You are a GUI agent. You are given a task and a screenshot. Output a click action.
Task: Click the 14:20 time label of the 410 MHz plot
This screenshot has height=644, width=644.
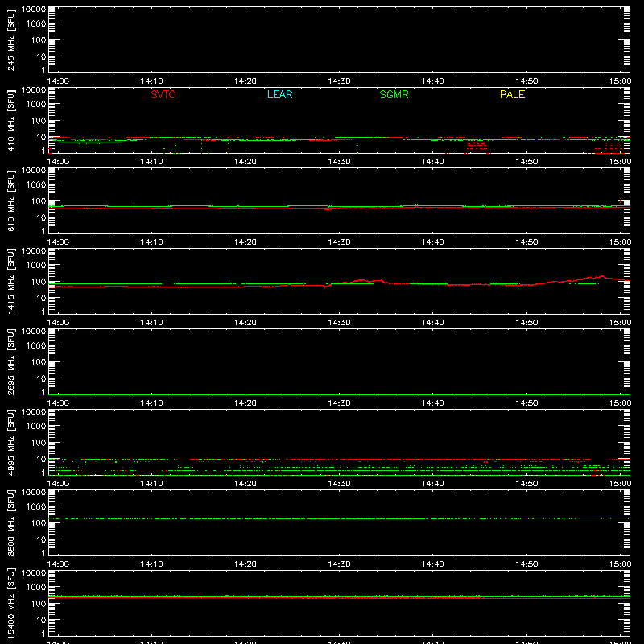(x=246, y=162)
